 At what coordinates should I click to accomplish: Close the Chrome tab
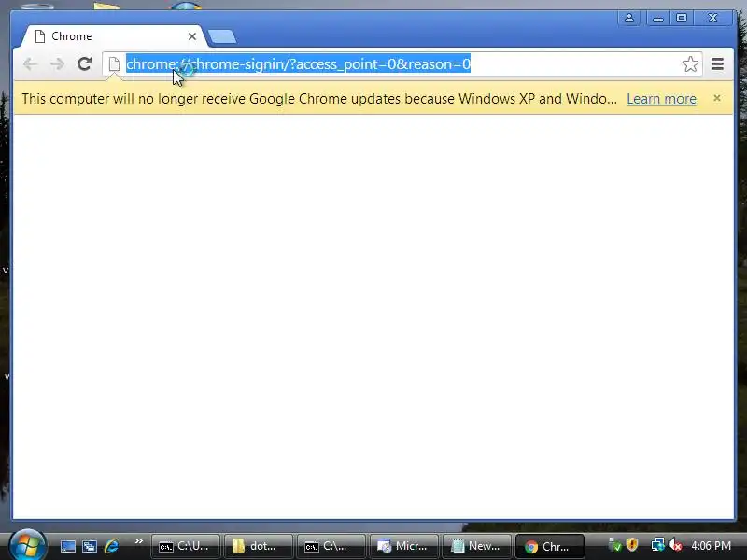coord(192,36)
